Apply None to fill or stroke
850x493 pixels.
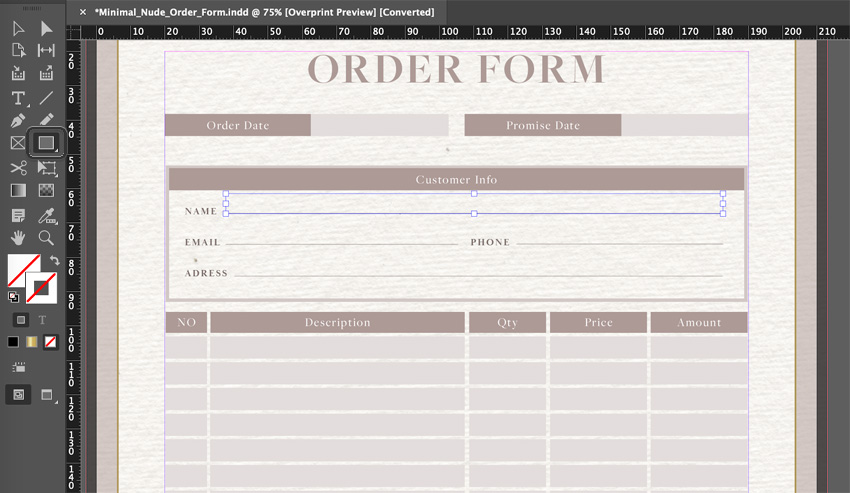point(50,342)
